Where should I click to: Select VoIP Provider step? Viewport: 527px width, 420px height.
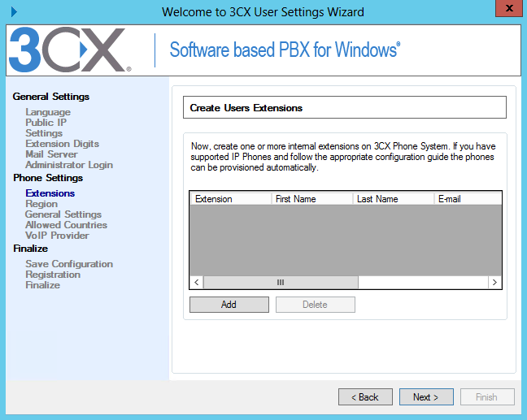(x=57, y=236)
